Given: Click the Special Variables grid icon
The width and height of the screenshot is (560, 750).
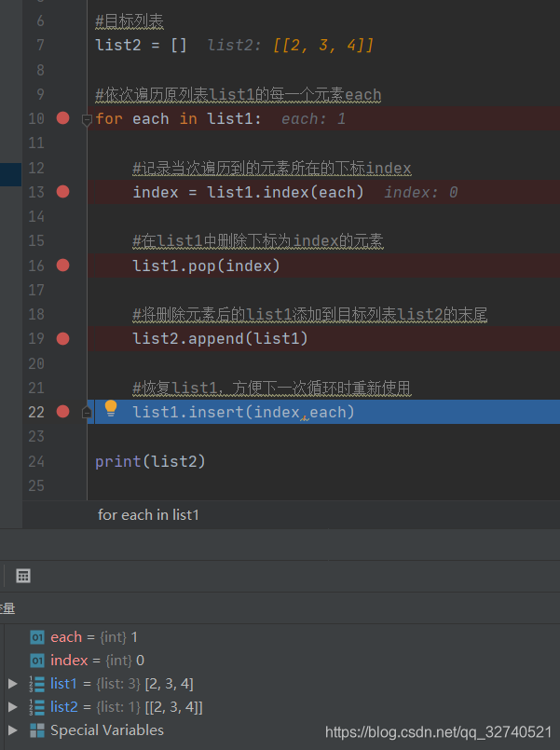Looking at the screenshot, I should (37, 730).
